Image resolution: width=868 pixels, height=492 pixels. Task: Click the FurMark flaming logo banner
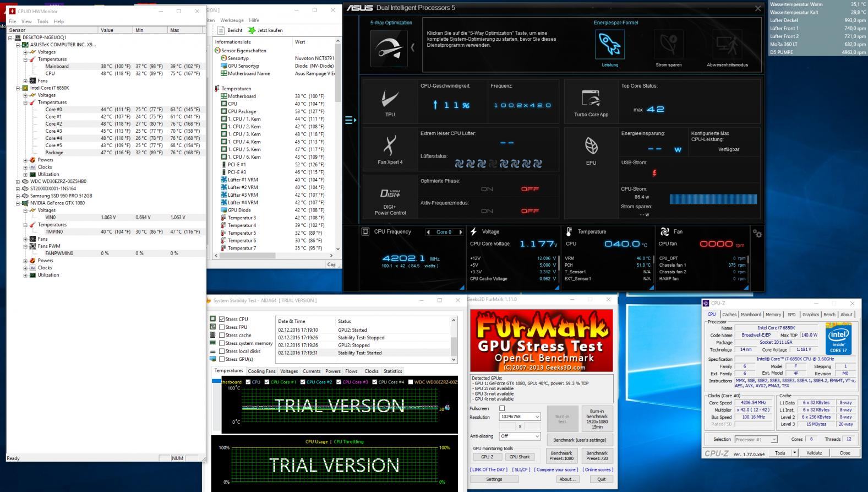point(542,340)
